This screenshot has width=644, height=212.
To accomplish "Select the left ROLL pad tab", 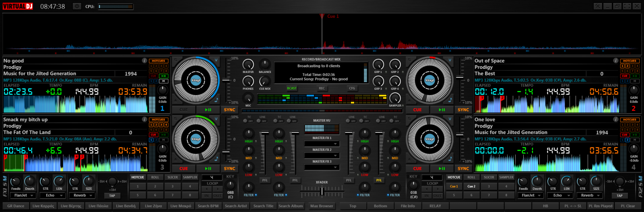I will 155,177.
